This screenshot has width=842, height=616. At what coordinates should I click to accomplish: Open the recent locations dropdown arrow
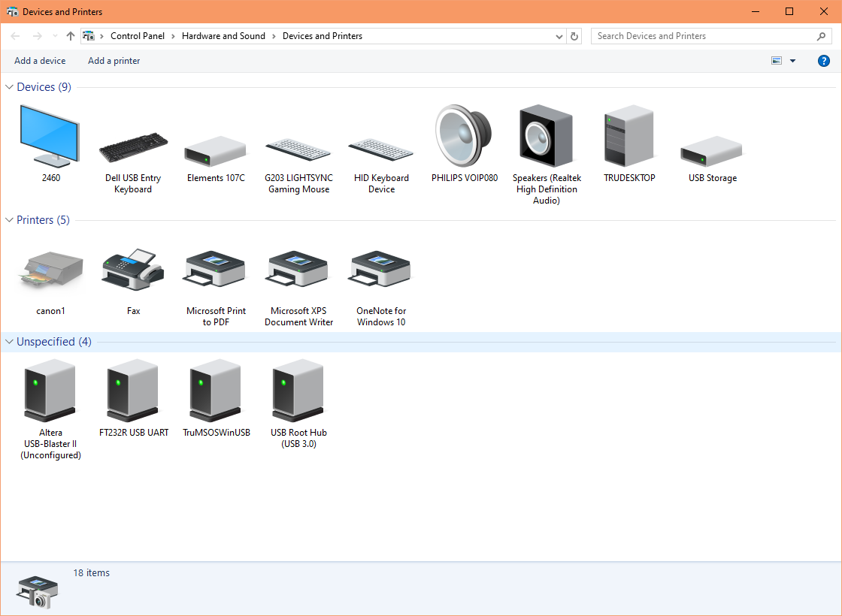click(x=55, y=36)
